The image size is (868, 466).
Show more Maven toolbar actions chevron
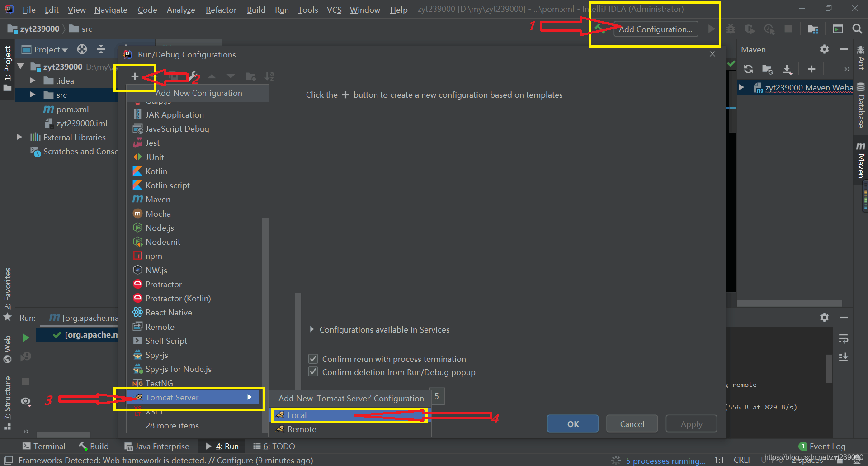[x=847, y=69]
